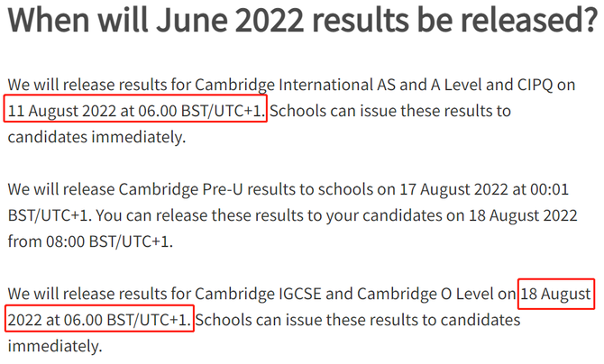Click the words 'Cambridge IGCSE' in the third paragraph

point(258,294)
